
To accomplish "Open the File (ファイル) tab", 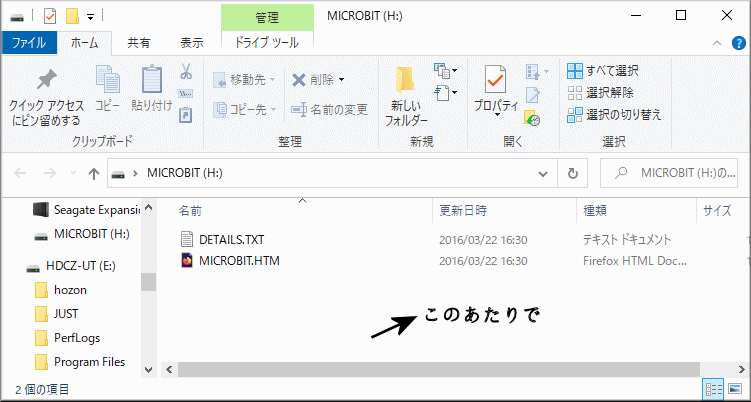I will pyautogui.click(x=29, y=43).
